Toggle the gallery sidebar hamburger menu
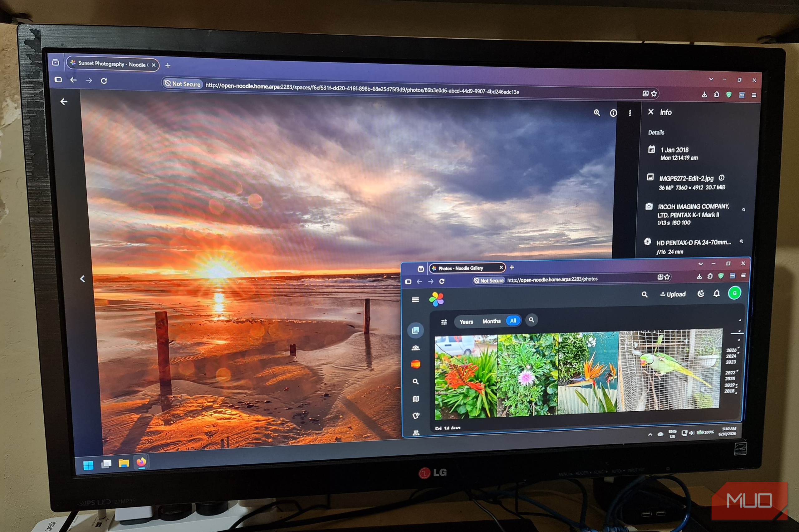The height and width of the screenshot is (532, 799). coord(415,300)
